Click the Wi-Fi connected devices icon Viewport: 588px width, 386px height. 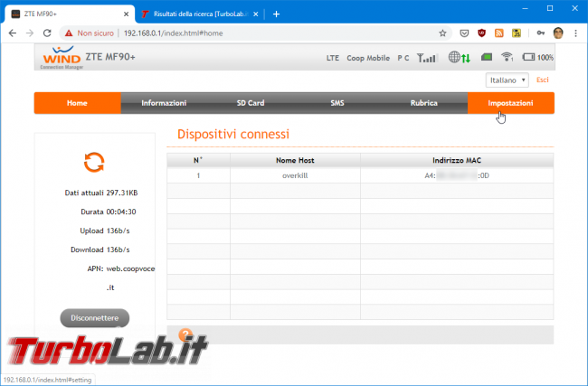507,57
